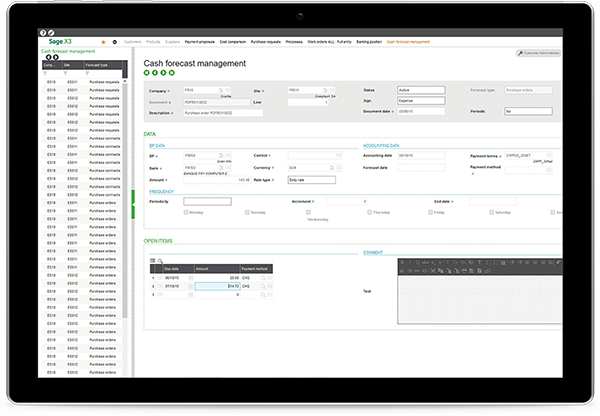Tick the Thursday checkbox

point(369,212)
